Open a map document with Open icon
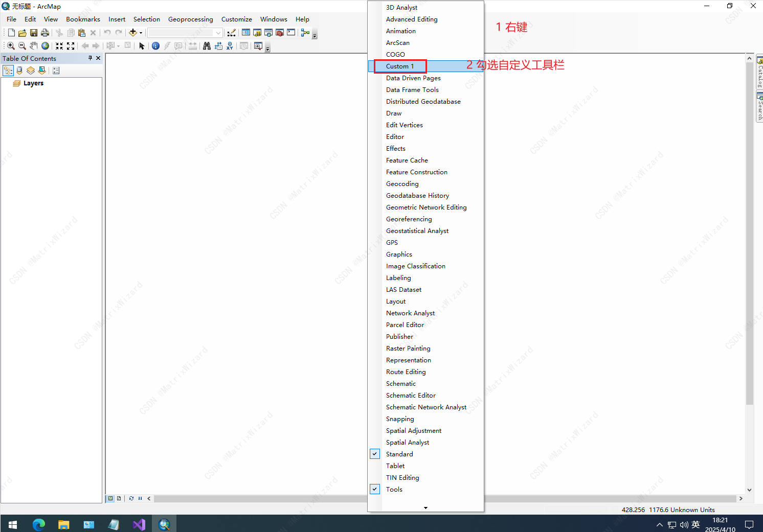The width and height of the screenshot is (763, 532). tap(23, 33)
